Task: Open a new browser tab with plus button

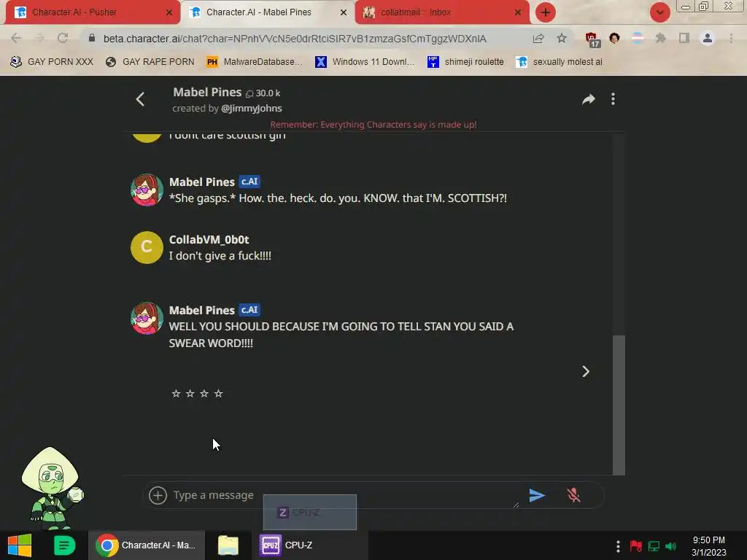Action: (546, 12)
